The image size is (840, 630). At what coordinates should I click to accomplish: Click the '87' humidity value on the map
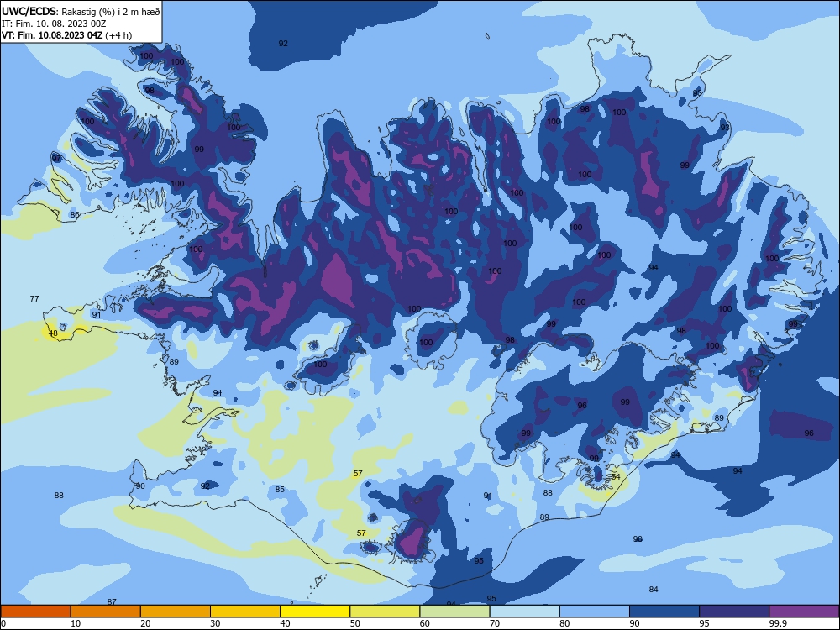point(112,601)
